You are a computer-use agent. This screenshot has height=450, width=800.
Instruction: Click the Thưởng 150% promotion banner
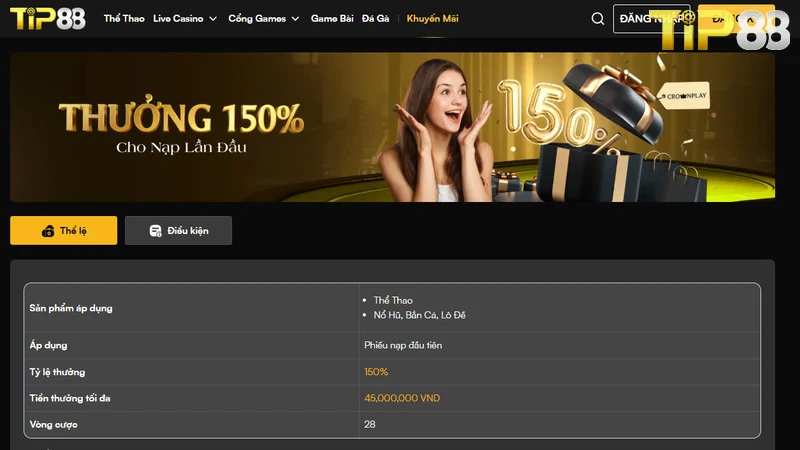(392, 127)
